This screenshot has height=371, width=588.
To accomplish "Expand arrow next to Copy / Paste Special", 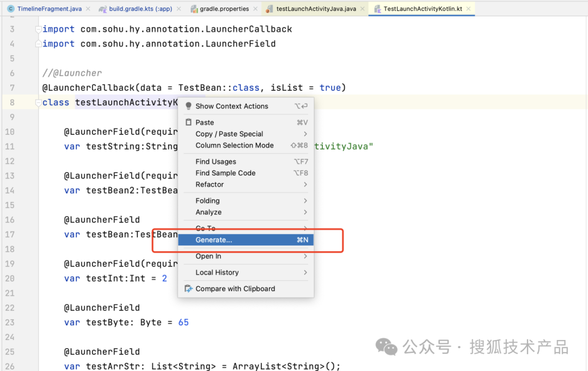I will click(305, 134).
